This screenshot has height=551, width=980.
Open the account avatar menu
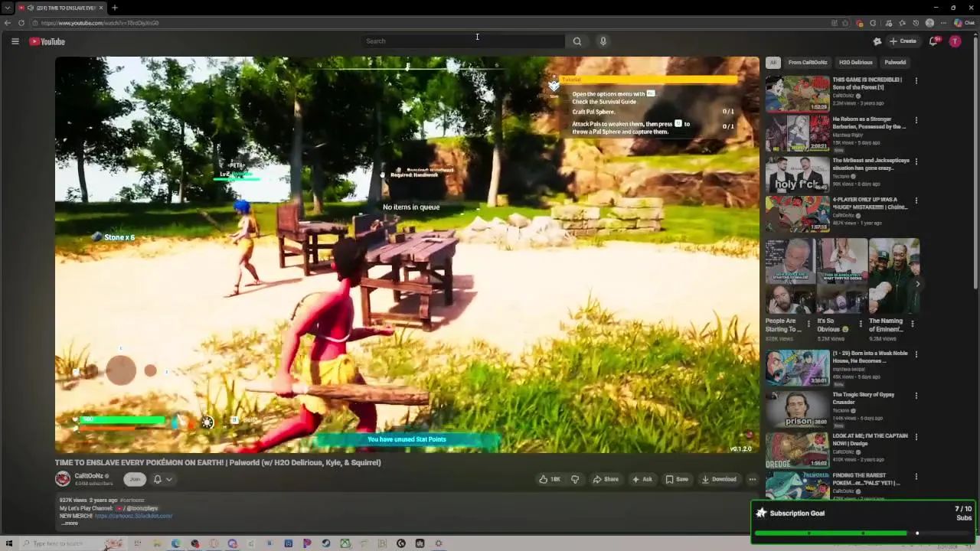click(x=955, y=41)
